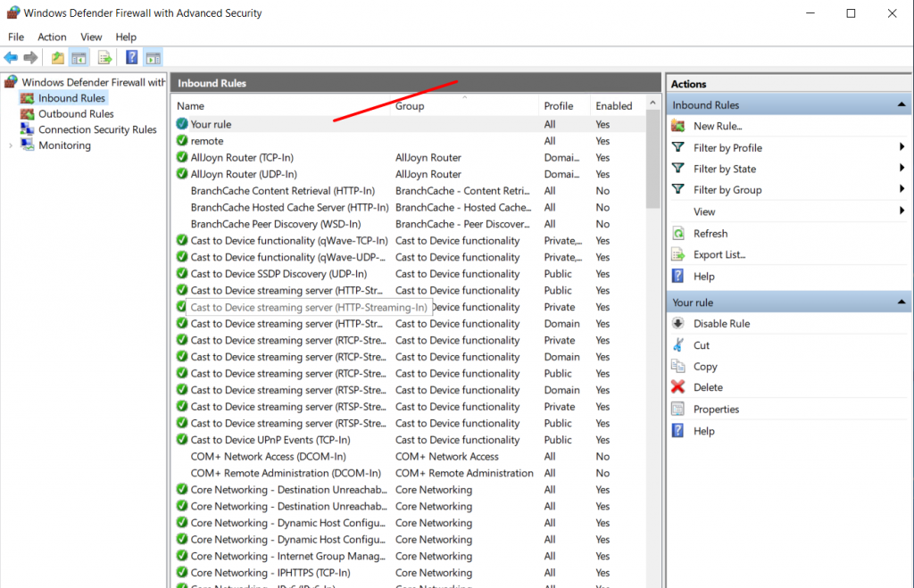This screenshot has height=588, width=914.
Task: Click the Disable Rule icon
Action: [678, 323]
